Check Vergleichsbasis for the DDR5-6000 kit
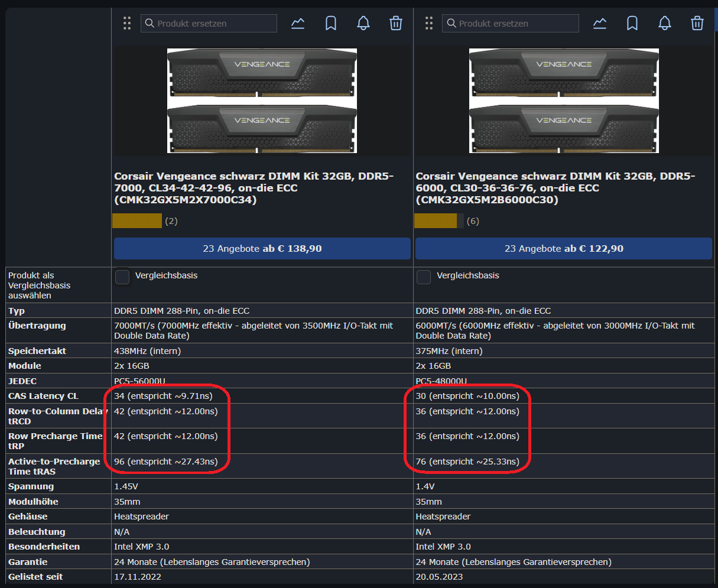The width and height of the screenshot is (718, 588). click(x=424, y=277)
